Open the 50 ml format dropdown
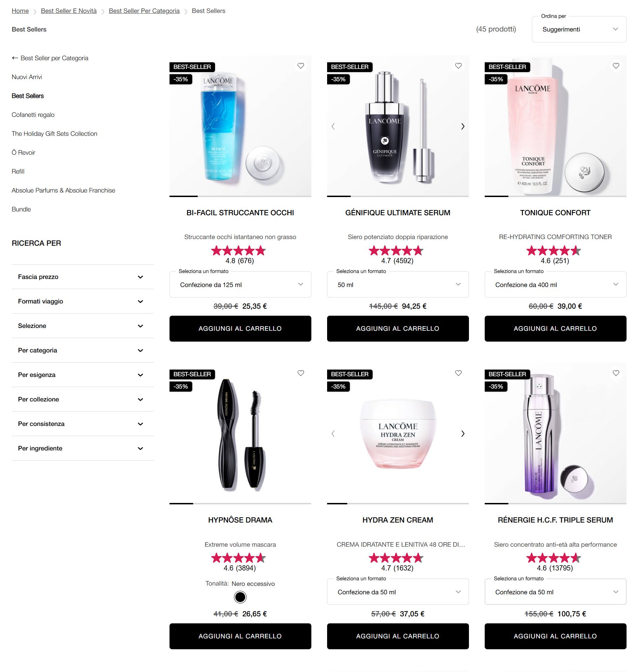636x672 pixels. point(398,285)
